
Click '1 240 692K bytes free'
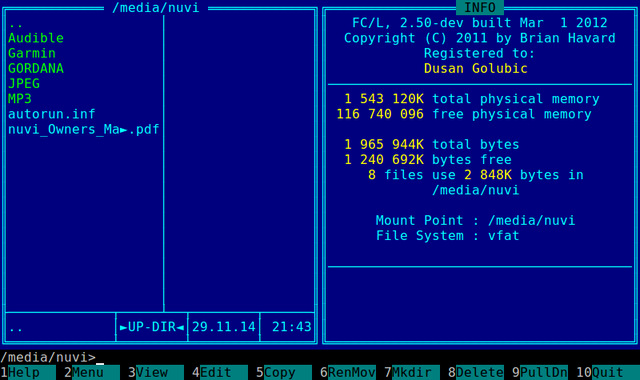click(x=428, y=160)
